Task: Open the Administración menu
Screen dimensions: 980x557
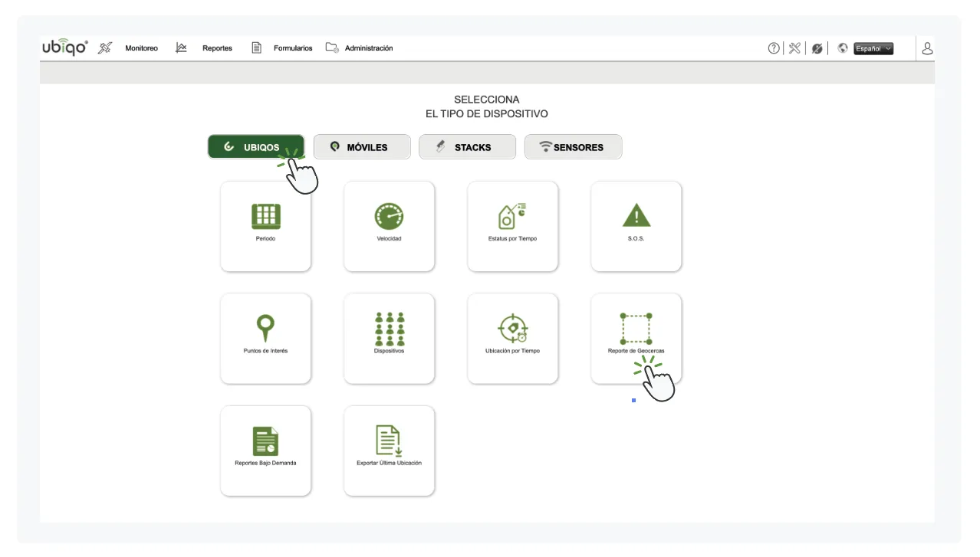Action: coord(369,48)
